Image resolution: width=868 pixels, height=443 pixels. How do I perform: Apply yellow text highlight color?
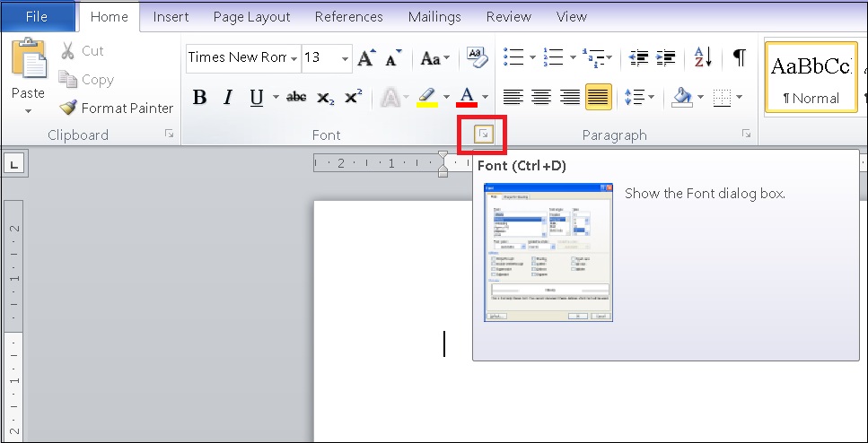(426, 97)
